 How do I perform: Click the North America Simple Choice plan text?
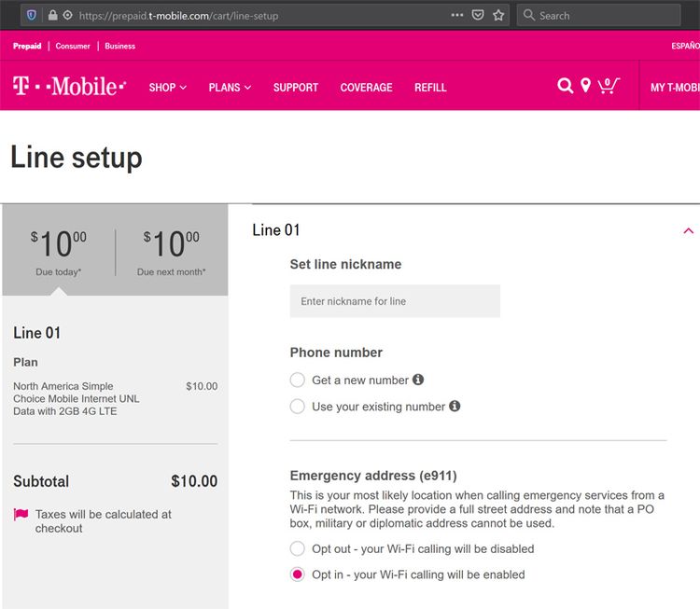point(76,398)
